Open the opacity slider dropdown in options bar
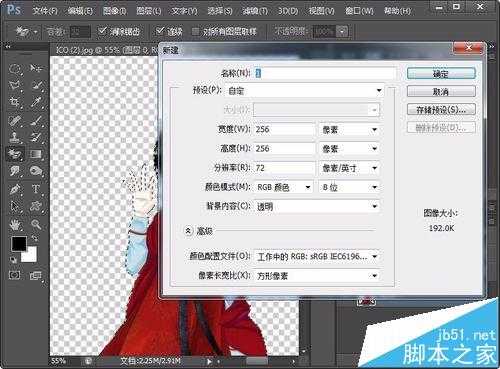 click(x=342, y=32)
